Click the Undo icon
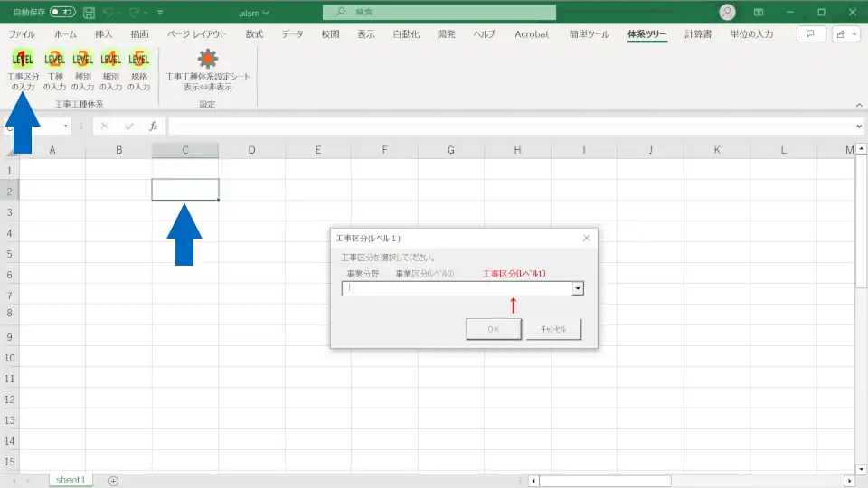The image size is (868, 488). (108, 12)
